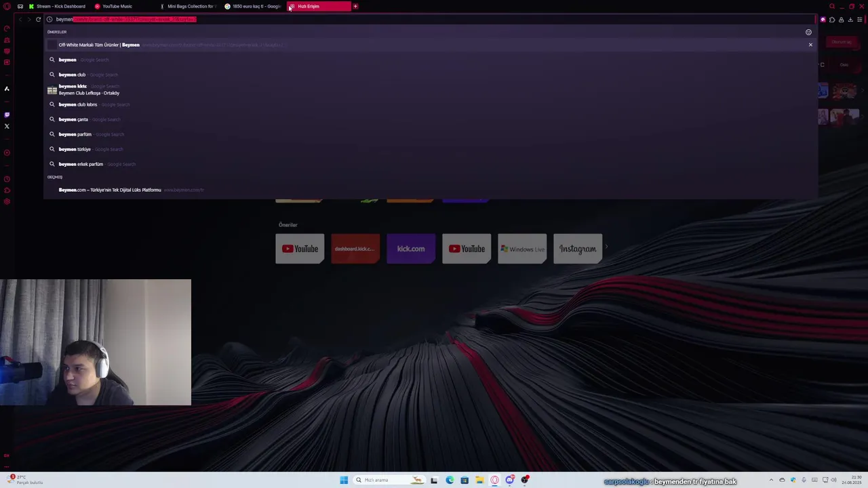868x488 pixels.
Task: Open kick.com speed dial tile
Action: [x=411, y=249]
